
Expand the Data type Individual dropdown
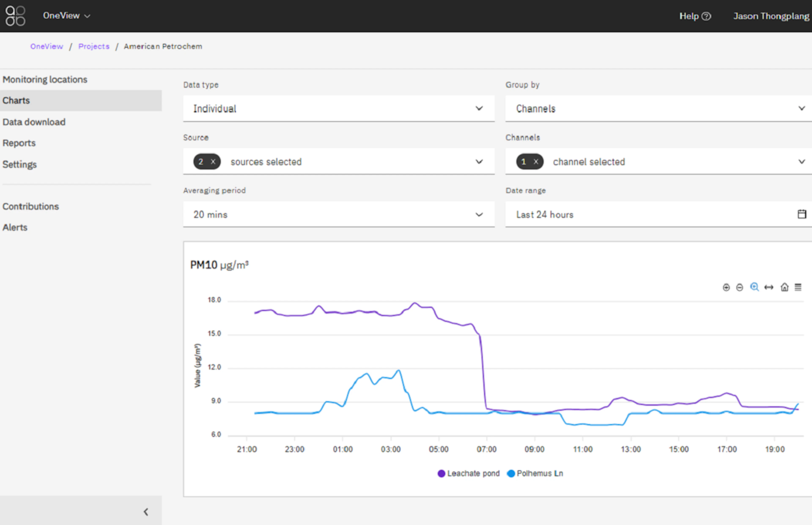coord(339,108)
